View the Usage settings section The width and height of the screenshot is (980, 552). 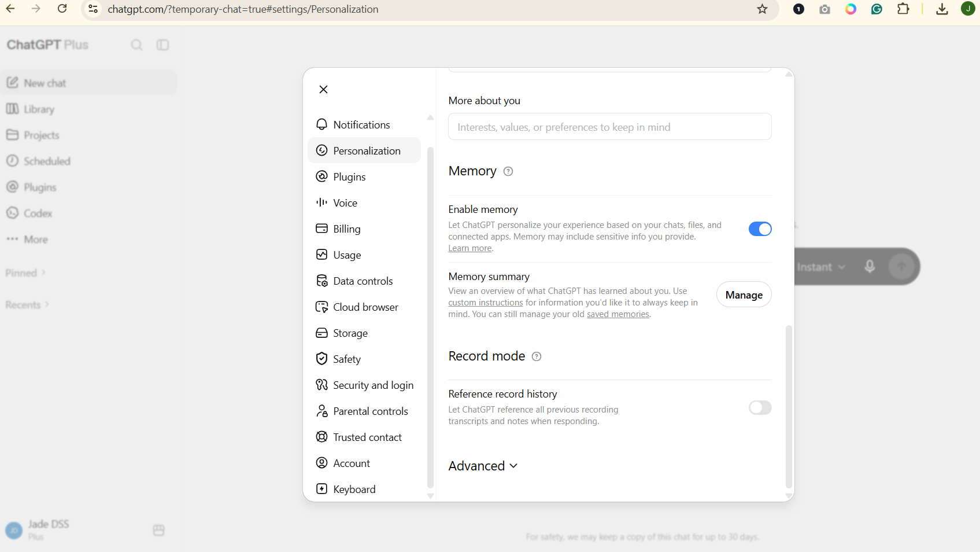click(364, 255)
